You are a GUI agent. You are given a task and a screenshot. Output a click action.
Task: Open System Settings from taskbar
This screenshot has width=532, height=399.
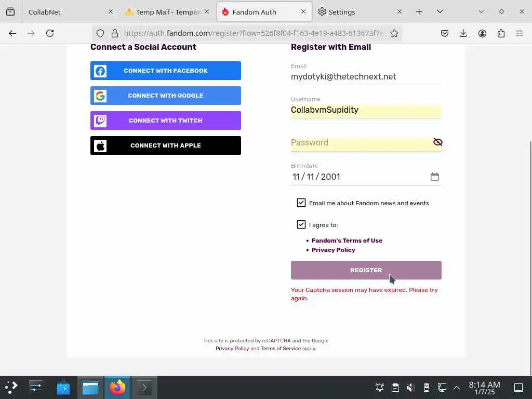coord(36,388)
